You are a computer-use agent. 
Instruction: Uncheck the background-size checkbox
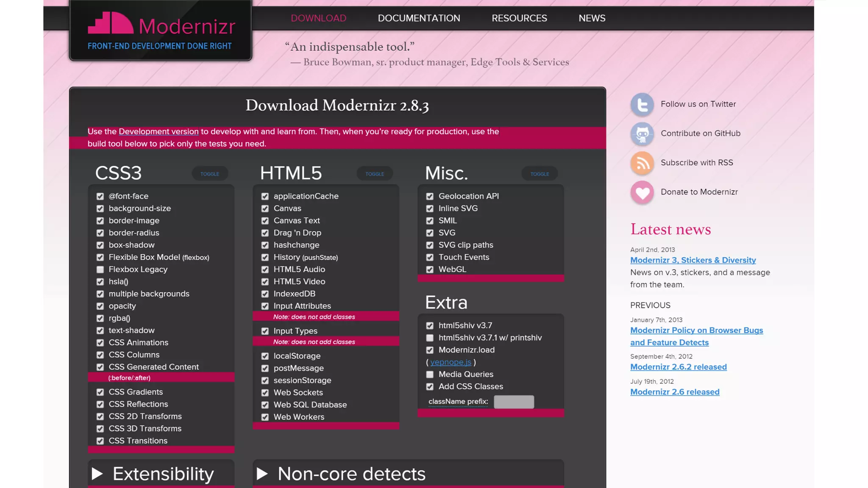[100, 209]
